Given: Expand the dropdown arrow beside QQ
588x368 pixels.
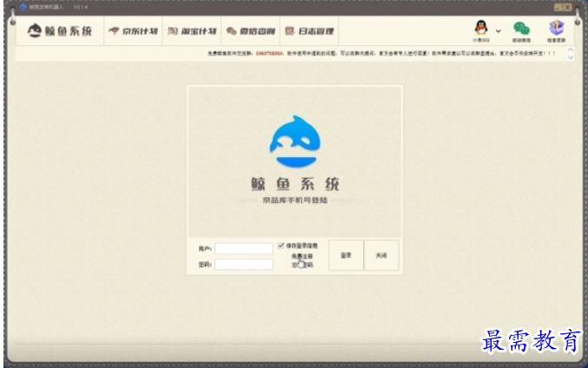Looking at the screenshot, I should 498,31.
